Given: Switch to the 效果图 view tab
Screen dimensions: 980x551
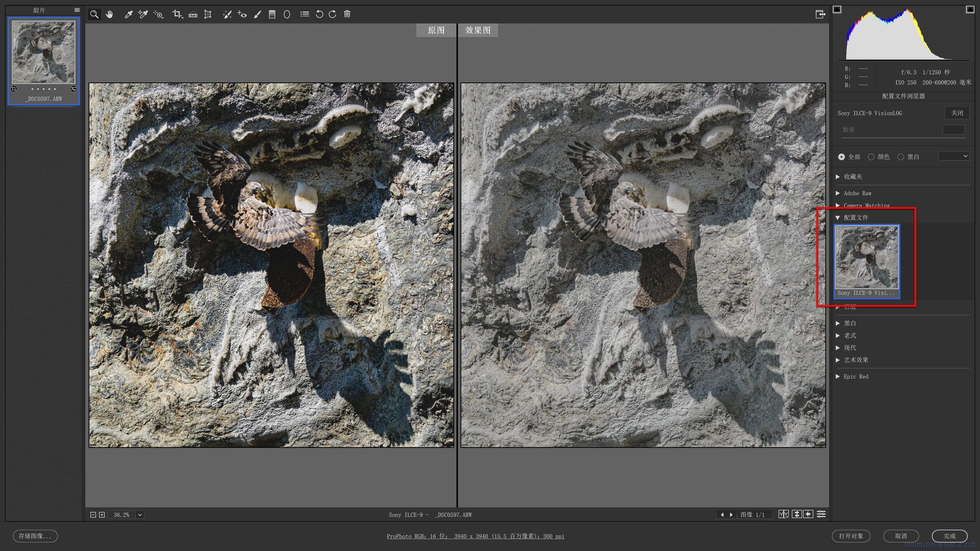Looking at the screenshot, I should (478, 30).
